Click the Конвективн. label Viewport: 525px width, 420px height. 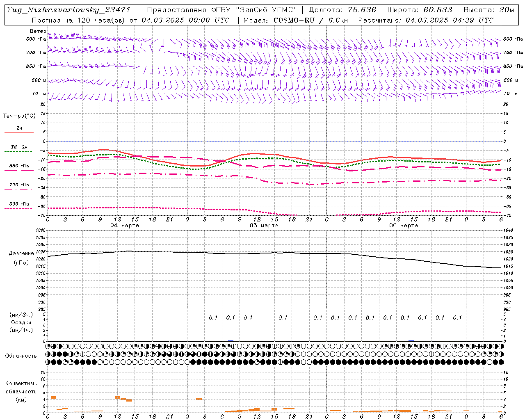[21, 383]
